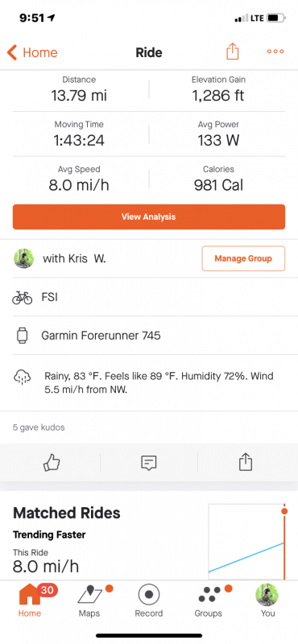298x644 pixels.
Task: Open View Analysis
Action: 149,217
